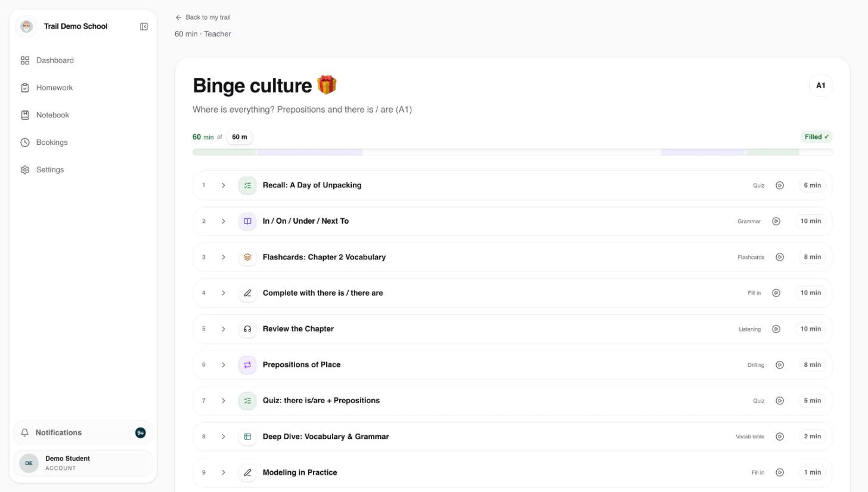This screenshot has width=868, height=492.
Task: Play the Modeling in Practice activity
Action: [x=780, y=472]
